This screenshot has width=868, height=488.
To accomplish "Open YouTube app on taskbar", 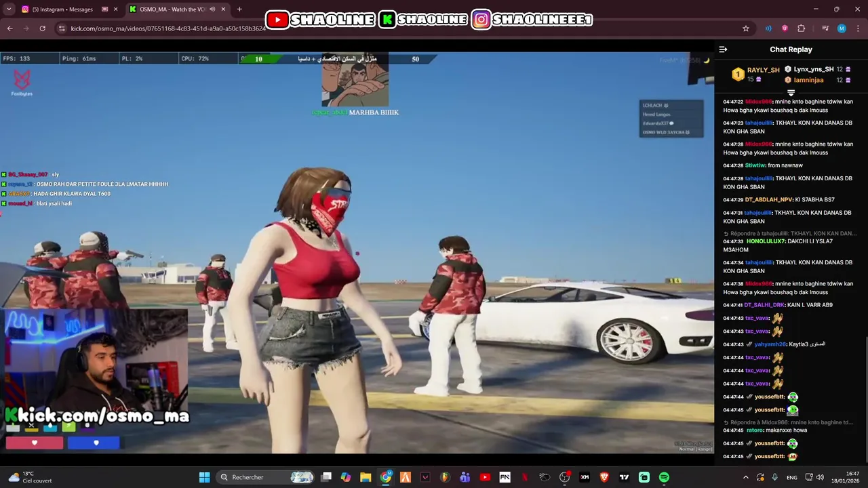I will click(485, 477).
